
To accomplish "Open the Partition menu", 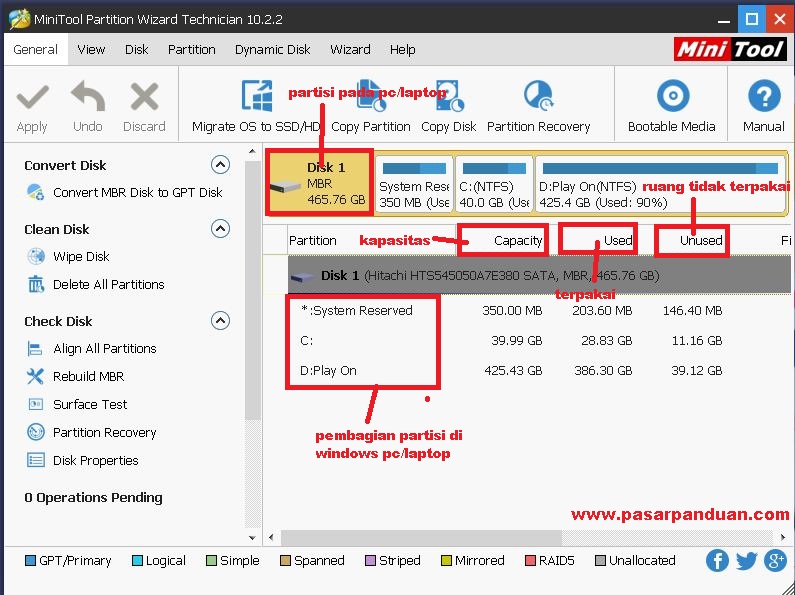I will [x=192, y=50].
